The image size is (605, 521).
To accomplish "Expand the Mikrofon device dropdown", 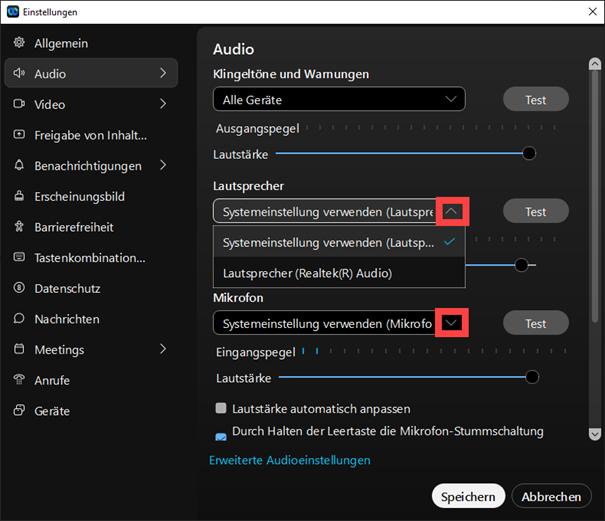I will pyautogui.click(x=452, y=323).
